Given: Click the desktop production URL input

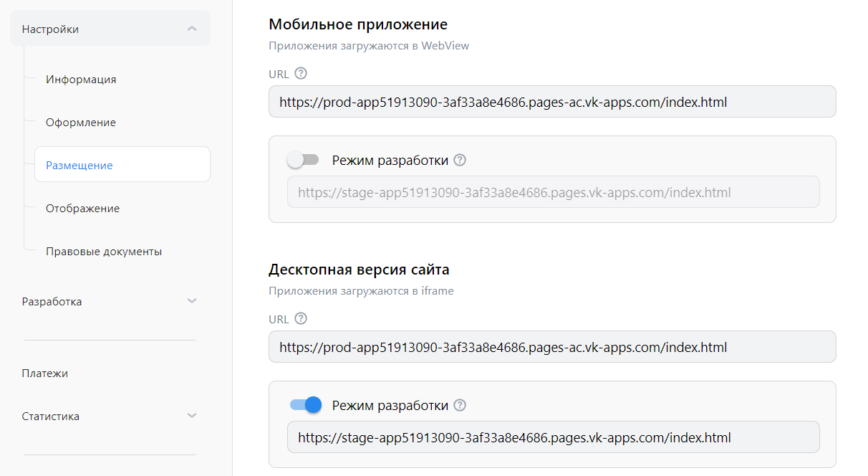Looking at the screenshot, I should click(x=552, y=346).
